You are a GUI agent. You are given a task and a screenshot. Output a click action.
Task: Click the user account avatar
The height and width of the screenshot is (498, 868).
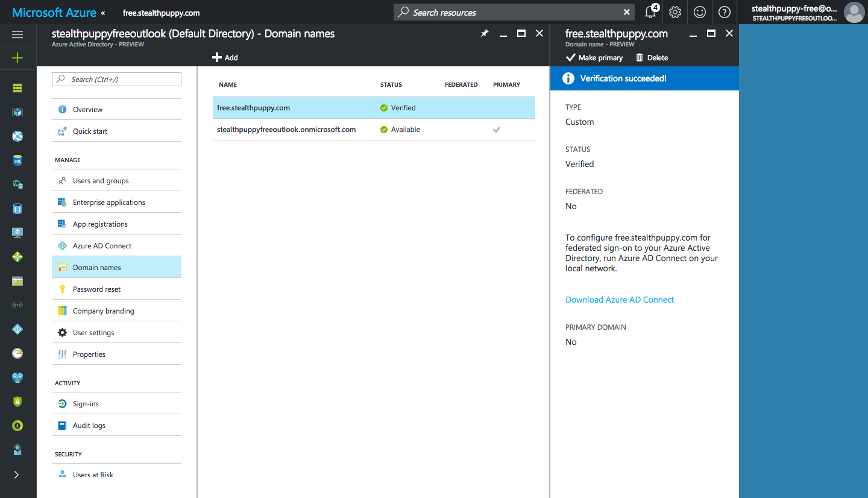(x=854, y=12)
